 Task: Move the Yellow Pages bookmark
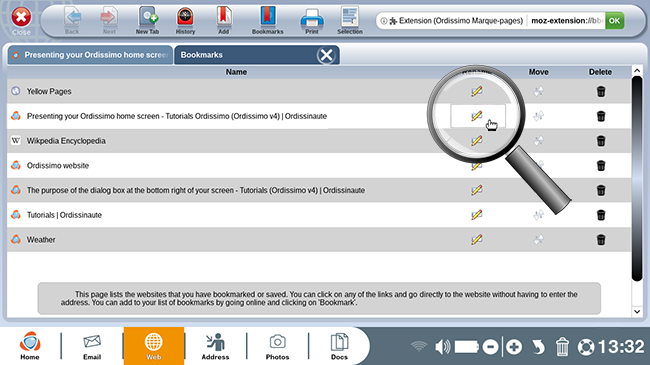[538, 91]
